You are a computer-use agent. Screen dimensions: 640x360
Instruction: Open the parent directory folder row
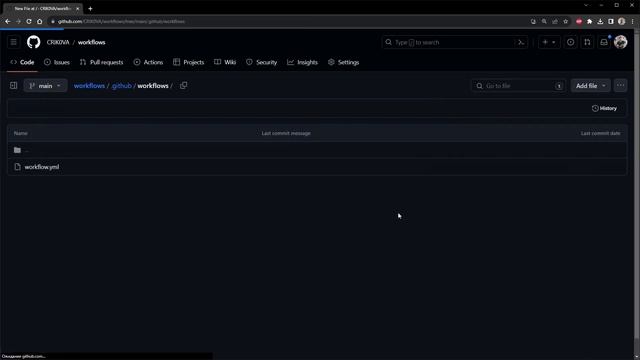(317, 150)
